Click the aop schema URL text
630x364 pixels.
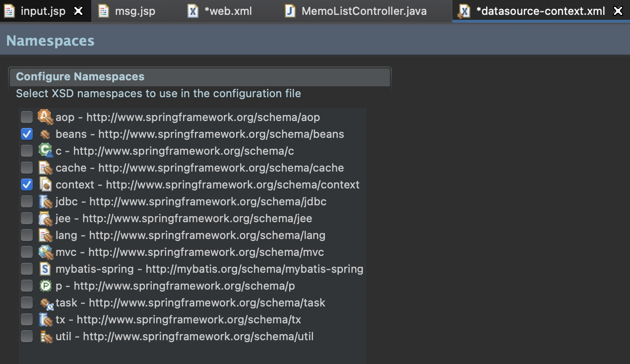(x=203, y=117)
